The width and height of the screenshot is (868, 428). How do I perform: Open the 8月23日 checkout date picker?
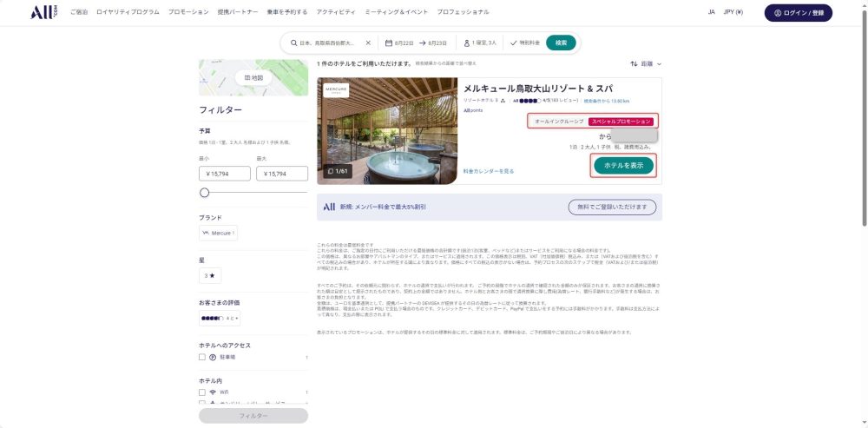(x=437, y=43)
